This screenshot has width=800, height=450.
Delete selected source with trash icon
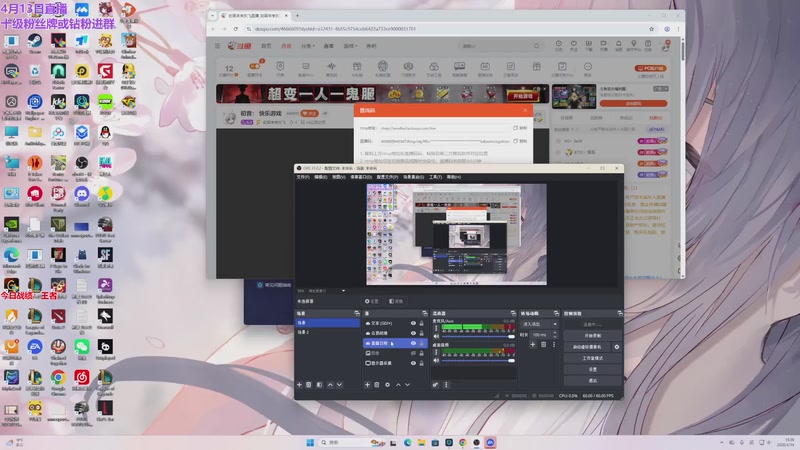(377, 385)
